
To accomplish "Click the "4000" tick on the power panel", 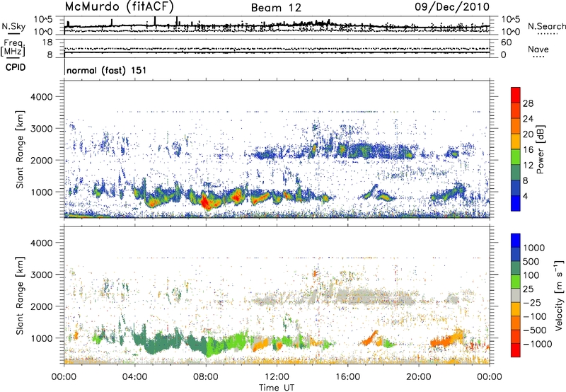I will coord(42,97).
